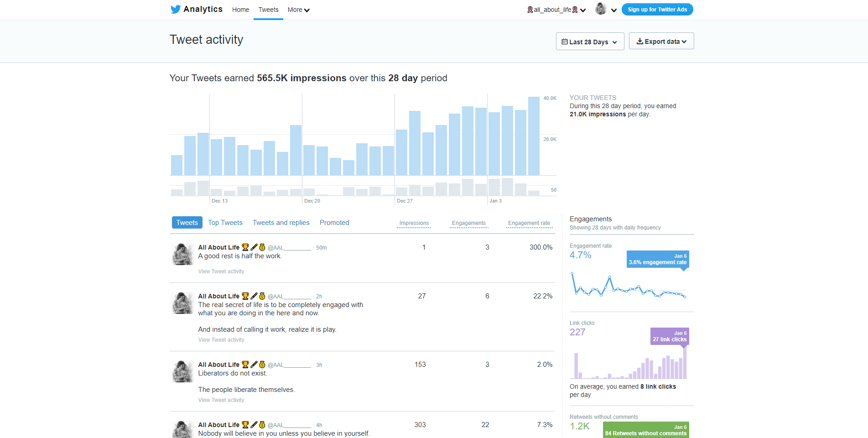
Task: Open the Tweets and replies tab
Action: point(281,223)
